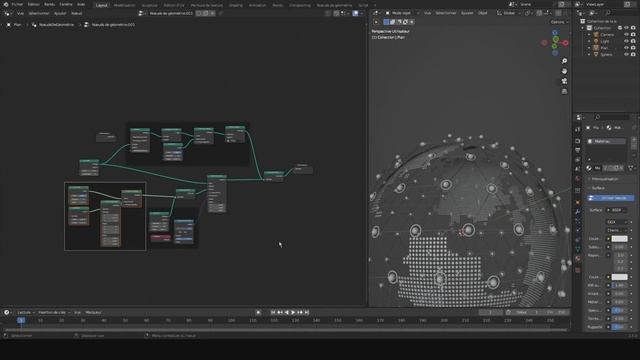The image size is (640, 360).
Task: Open the Aide menu
Action: (x=81, y=4)
